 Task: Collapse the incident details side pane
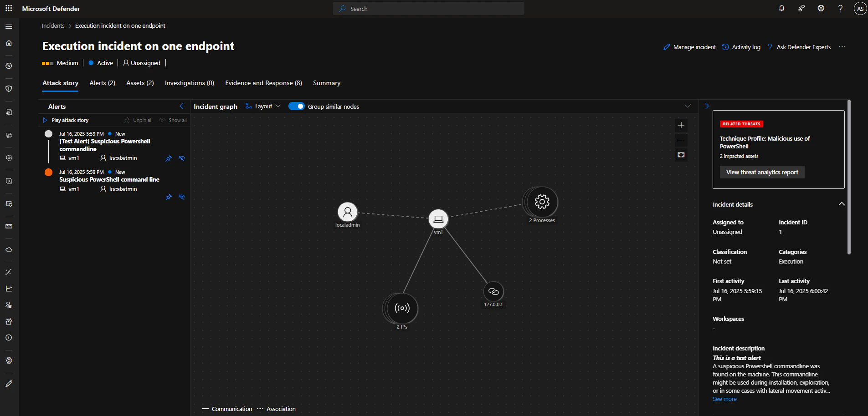[x=707, y=106]
